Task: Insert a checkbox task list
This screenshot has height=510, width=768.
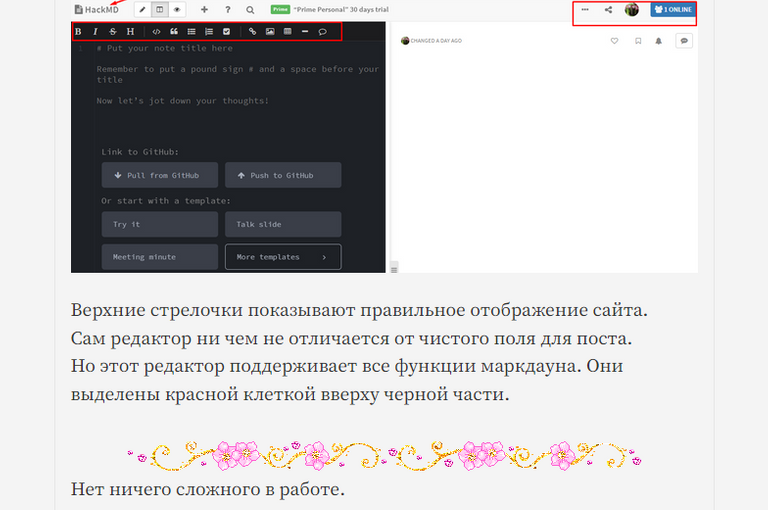Action: [x=226, y=31]
